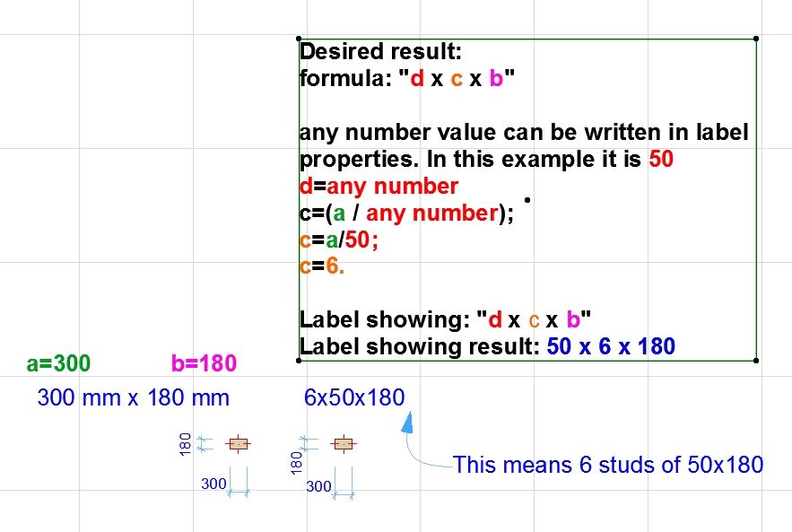The height and width of the screenshot is (532, 792).
Task: Grab the bottom-right corner handle of the text box
Action: [x=756, y=361]
